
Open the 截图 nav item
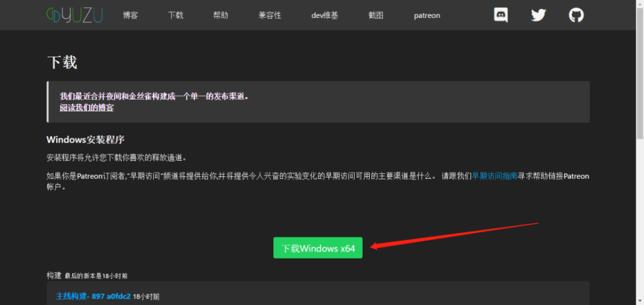tap(376, 15)
